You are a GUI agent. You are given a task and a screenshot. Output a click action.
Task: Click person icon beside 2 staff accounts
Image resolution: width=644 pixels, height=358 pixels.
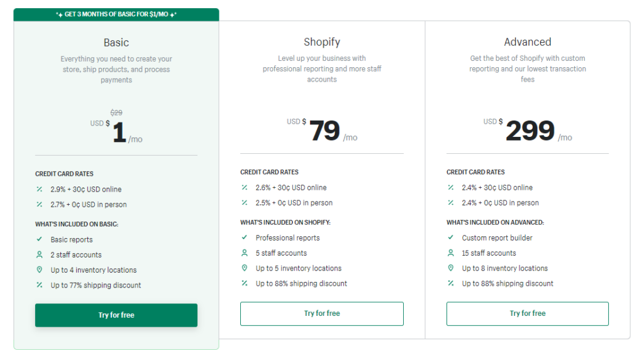pos(40,254)
